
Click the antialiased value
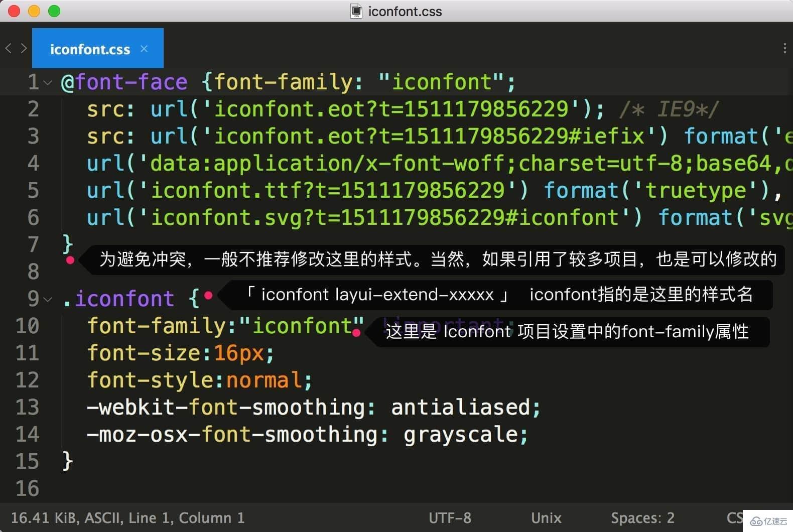(460, 407)
